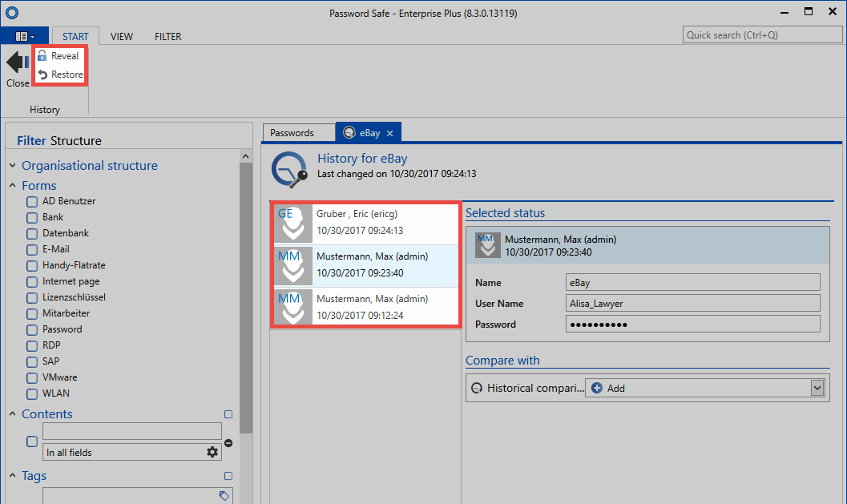This screenshot has width=847, height=504.
Task: Click the Password Safe application logo icon
Action: tap(12, 13)
